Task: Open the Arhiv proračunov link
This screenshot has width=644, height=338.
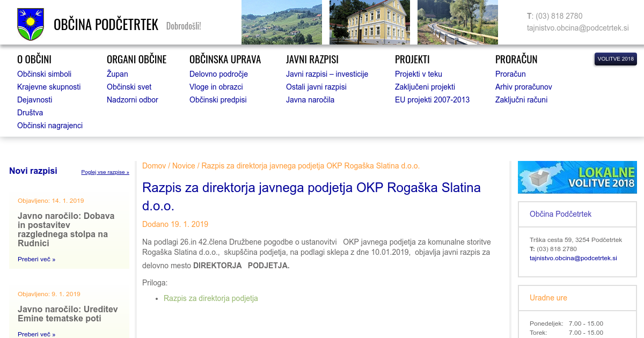Action: pyautogui.click(x=523, y=87)
